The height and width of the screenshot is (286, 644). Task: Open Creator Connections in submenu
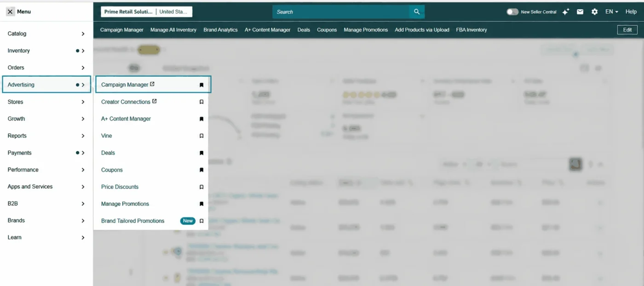tap(129, 102)
